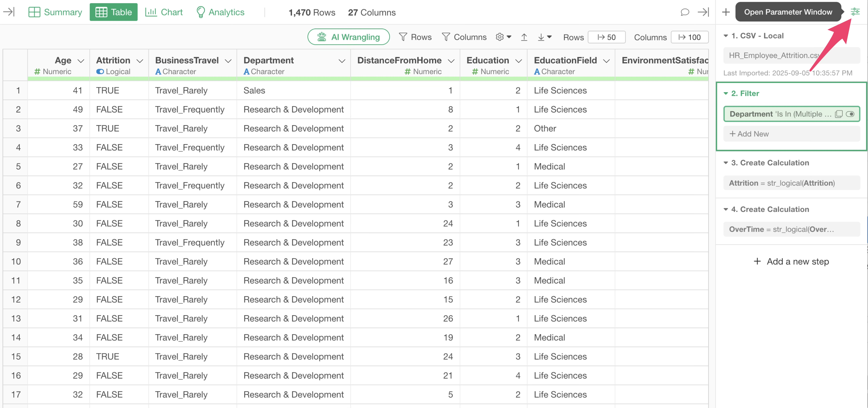
Task: Click the Columns limit field showing 100
Action: click(x=689, y=37)
